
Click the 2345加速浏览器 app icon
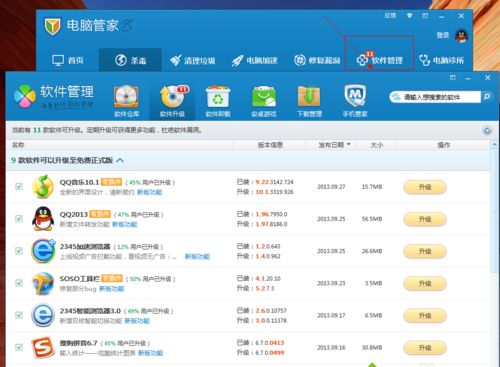43,251
